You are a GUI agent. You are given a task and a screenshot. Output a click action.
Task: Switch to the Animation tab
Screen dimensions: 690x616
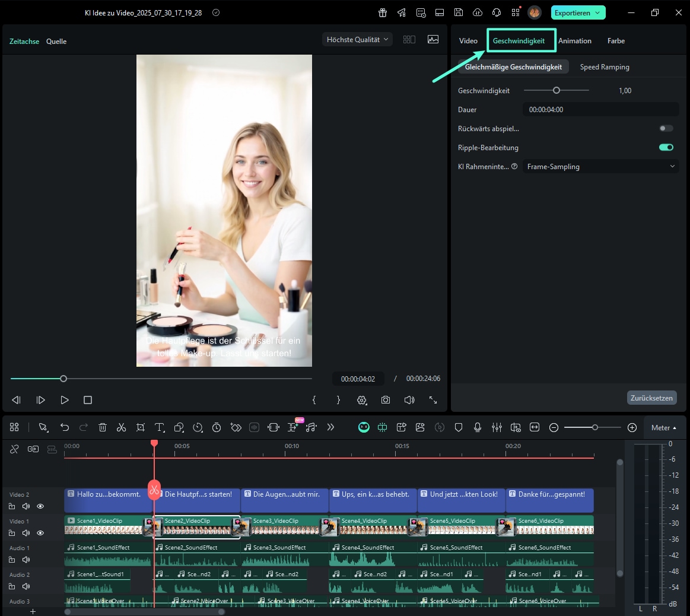574,41
